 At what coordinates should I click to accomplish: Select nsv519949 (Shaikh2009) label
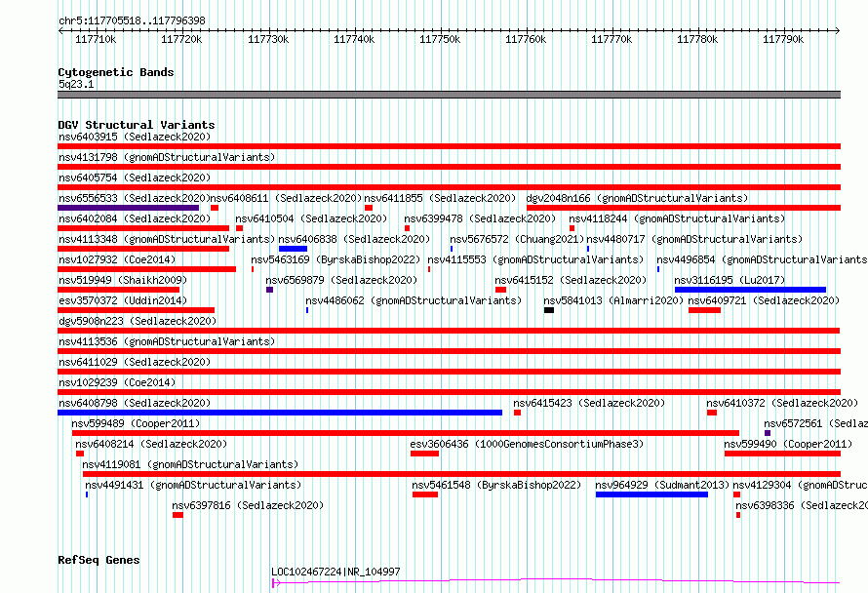coord(123,280)
